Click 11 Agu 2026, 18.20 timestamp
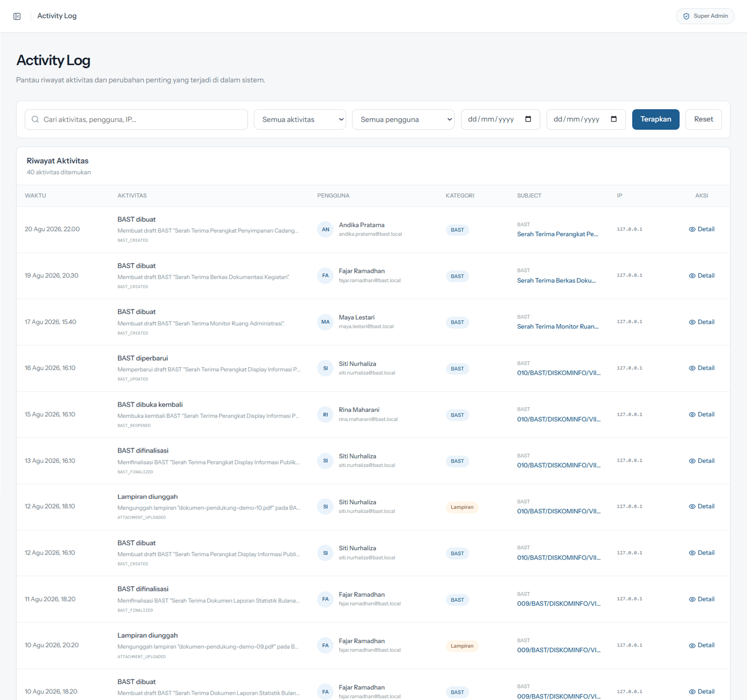The height and width of the screenshot is (700, 747). (50, 599)
